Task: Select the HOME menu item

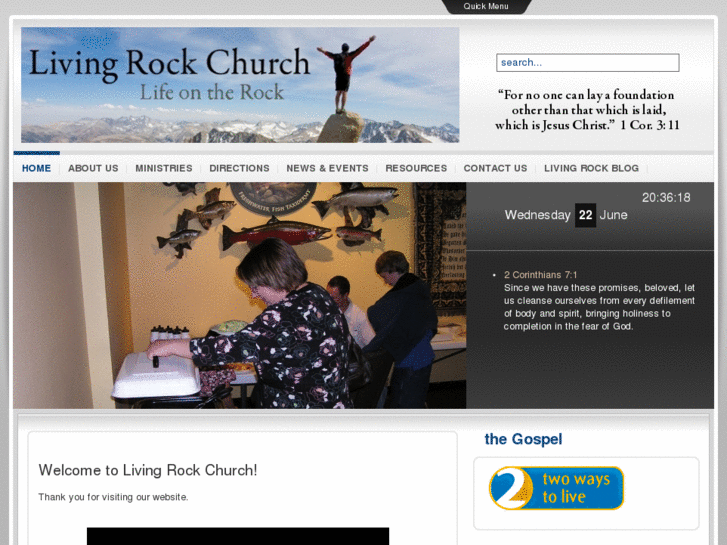Action: click(x=36, y=168)
